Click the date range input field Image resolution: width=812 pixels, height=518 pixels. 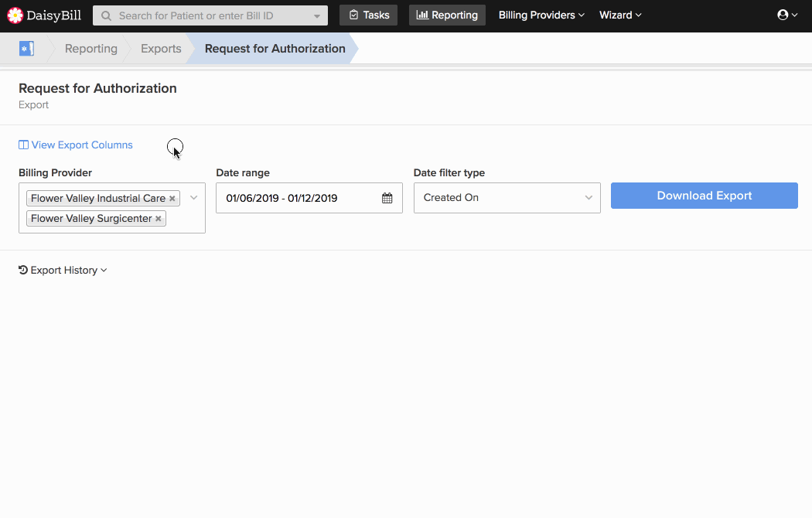tap(309, 198)
